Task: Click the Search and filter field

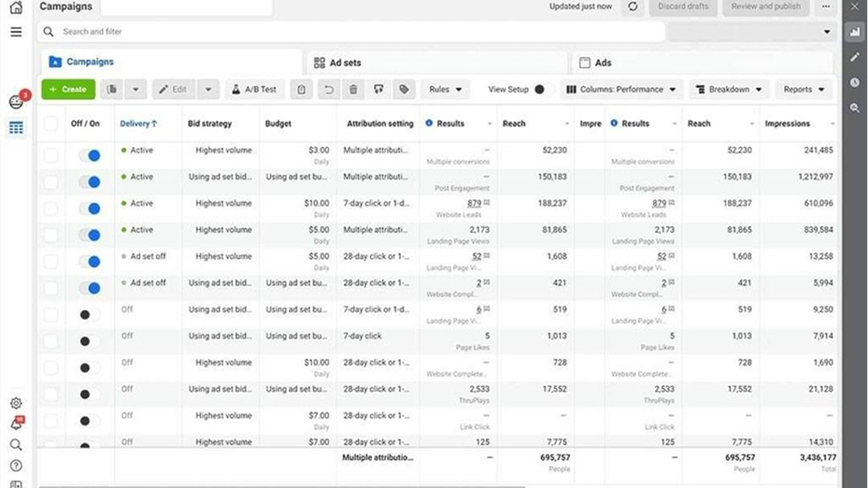Action: coord(355,32)
